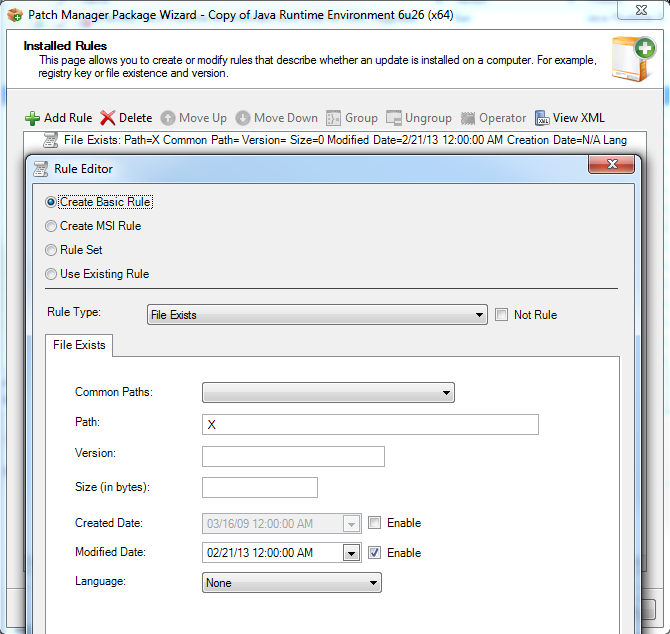
Task: Click the red X Delete icon
Action: click(107, 118)
